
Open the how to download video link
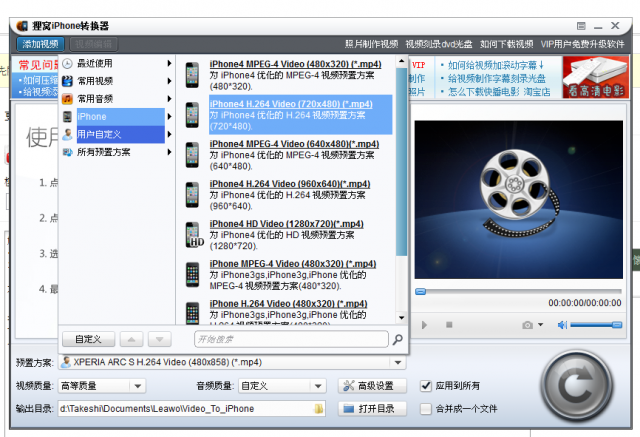[x=507, y=44]
